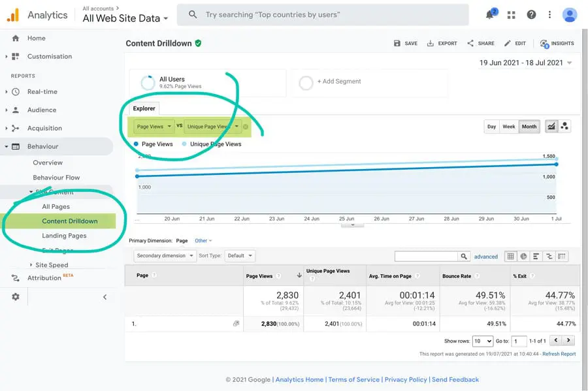Open the Secondary dimension dropdown
588x391 pixels.
tap(165, 256)
